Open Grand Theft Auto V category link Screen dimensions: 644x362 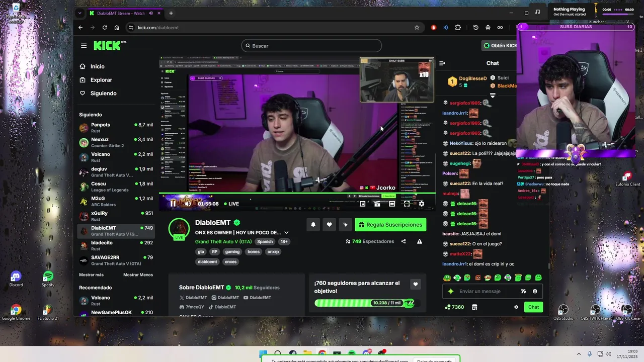click(223, 242)
